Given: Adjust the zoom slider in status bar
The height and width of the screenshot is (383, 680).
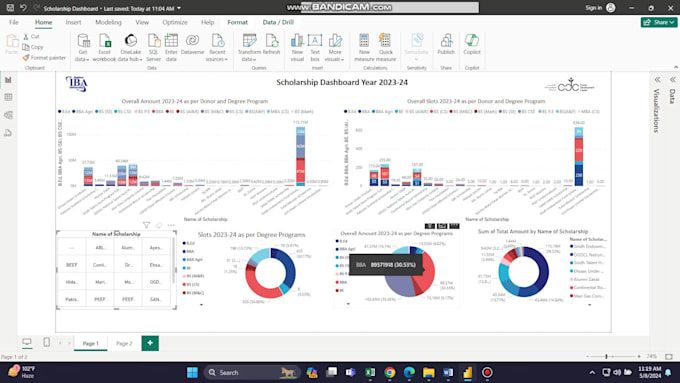Looking at the screenshot, I should point(606,357).
